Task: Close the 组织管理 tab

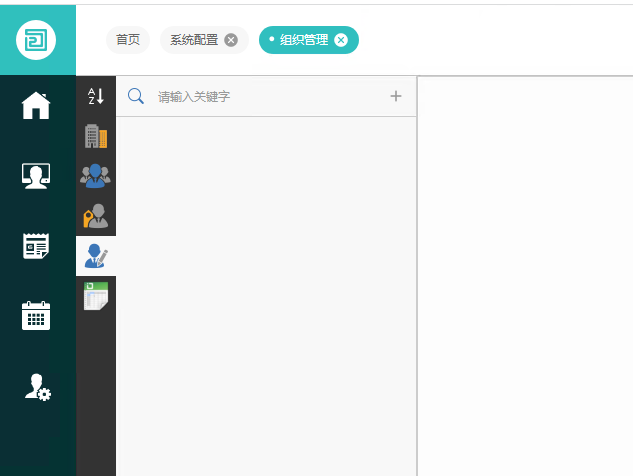Action: (x=341, y=40)
